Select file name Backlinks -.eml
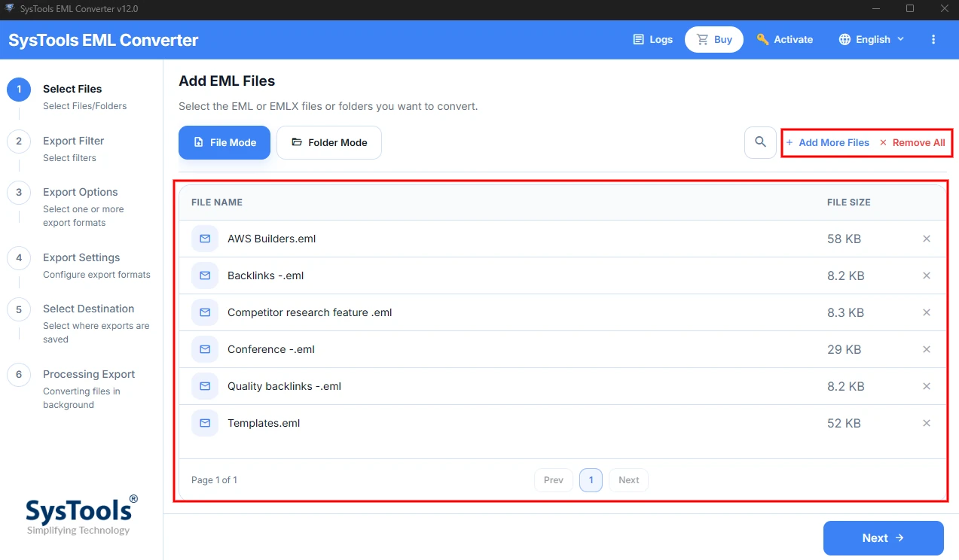 click(265, 275)
